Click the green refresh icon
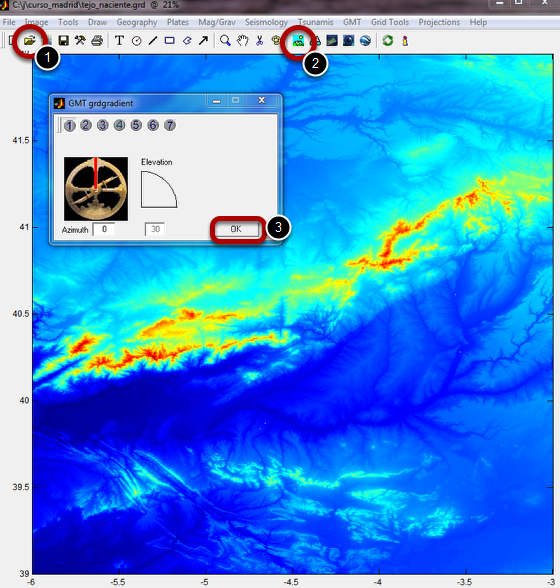560x588 pixels. [387, 40]
